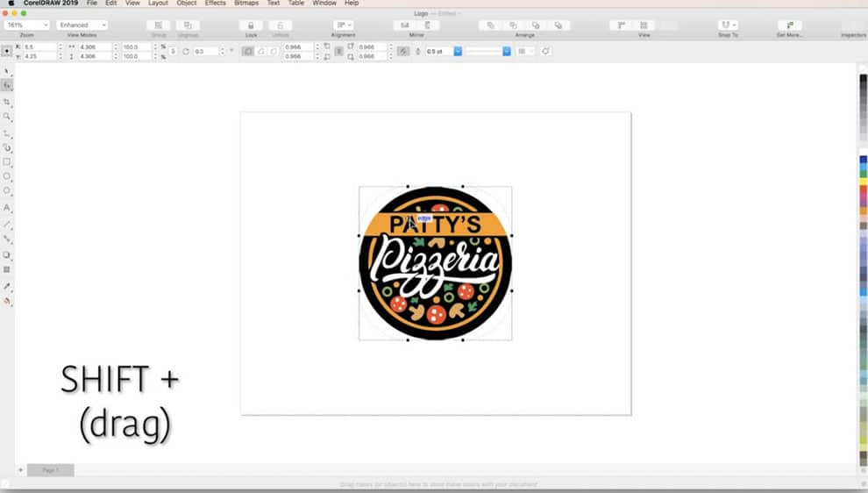Open the File menu
Screen dimensions: 868x493
click(x=92, y=4)
